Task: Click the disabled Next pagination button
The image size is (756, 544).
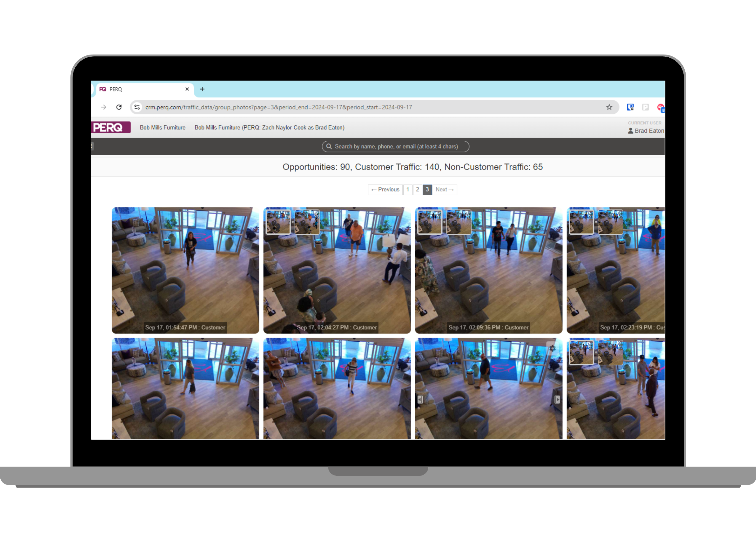Action: coord(445,190)
